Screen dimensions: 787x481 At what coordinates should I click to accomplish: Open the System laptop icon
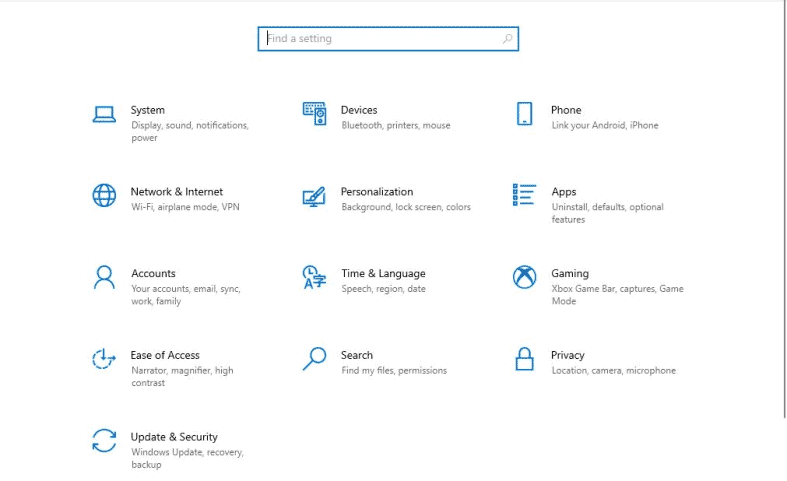(x=104, y=114)
